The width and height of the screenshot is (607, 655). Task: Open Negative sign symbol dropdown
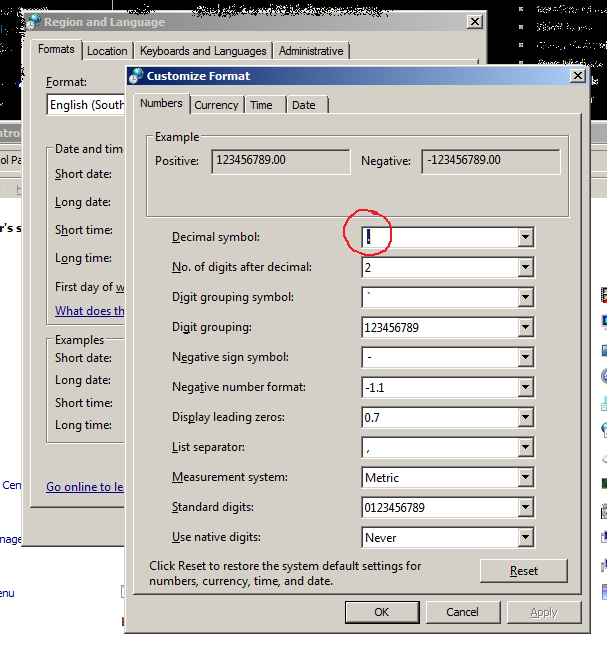[525, 358]
